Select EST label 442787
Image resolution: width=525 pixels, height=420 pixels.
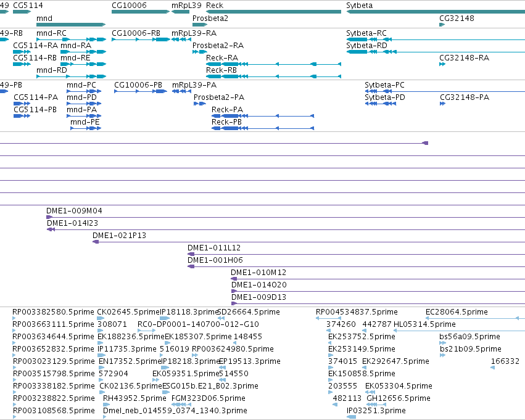pos(377,324)
